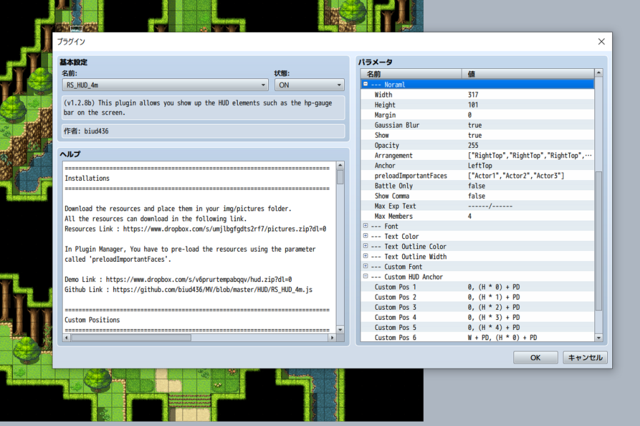Click the plugin description text box
The height and width of the screenshot is (426, 640).
203,108
